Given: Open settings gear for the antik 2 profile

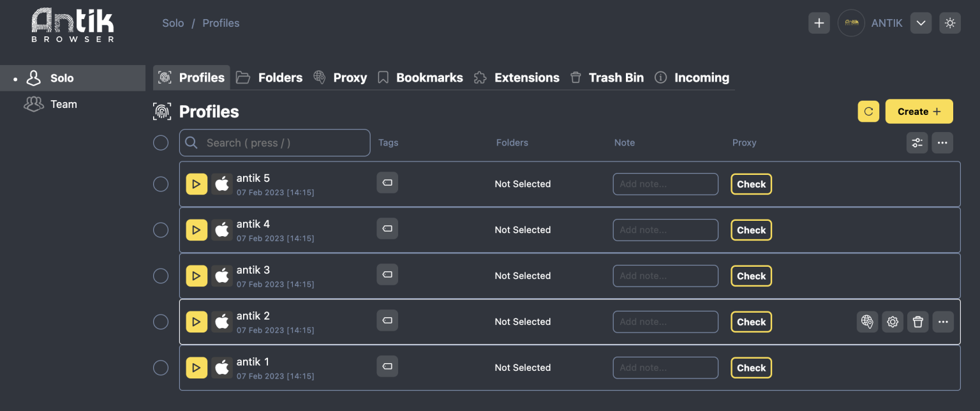Looking at the screenshot, I should point(893,322).
